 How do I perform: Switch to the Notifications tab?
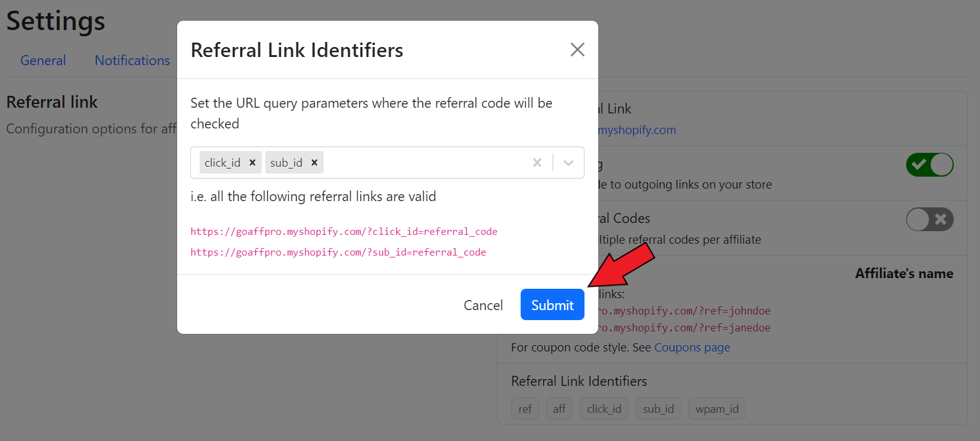(x=132, y=61)
